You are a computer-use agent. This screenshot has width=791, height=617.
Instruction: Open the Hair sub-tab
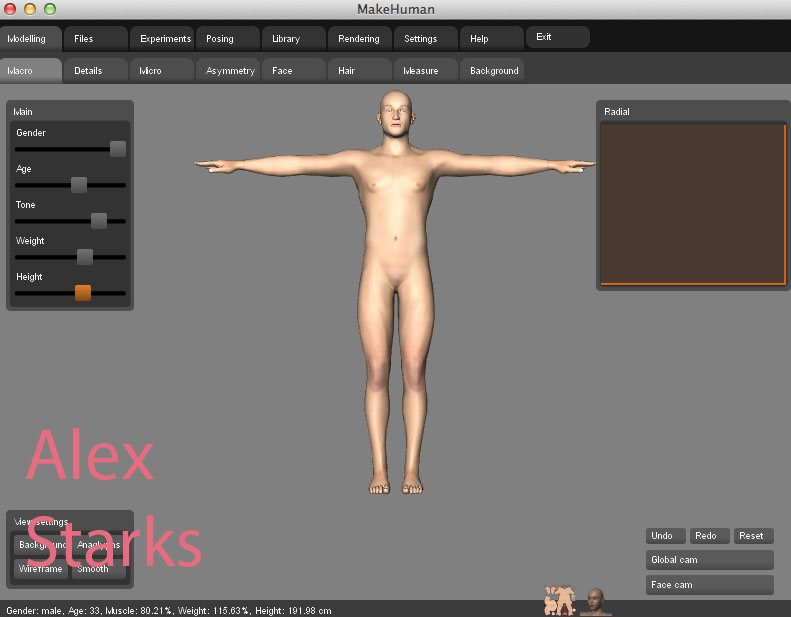(360, 71)
